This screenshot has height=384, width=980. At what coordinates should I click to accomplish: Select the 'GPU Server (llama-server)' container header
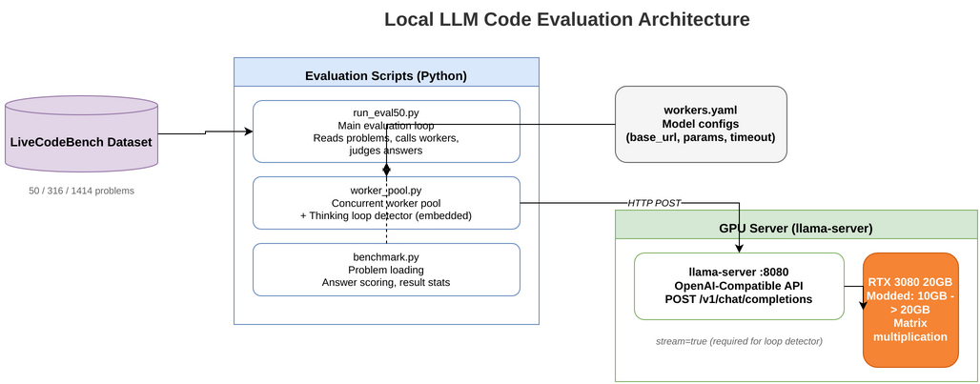[796, 224]
